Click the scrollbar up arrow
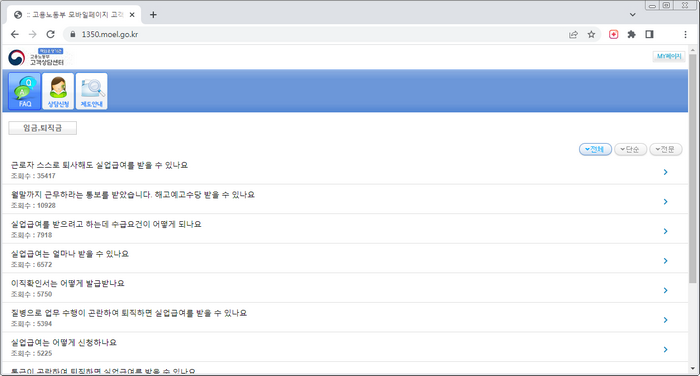The width and height of the screenshot is (700, 376). pyautogui.click(x=692, y=50)
